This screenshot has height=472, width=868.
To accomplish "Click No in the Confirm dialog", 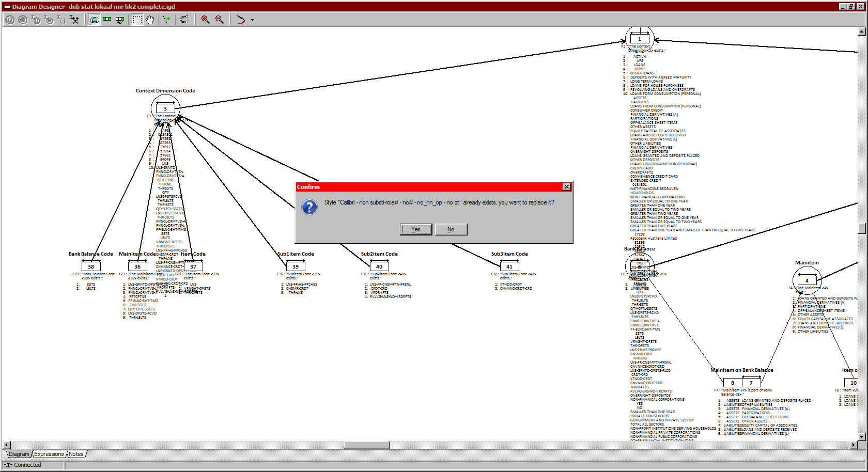I will [451, 229].
